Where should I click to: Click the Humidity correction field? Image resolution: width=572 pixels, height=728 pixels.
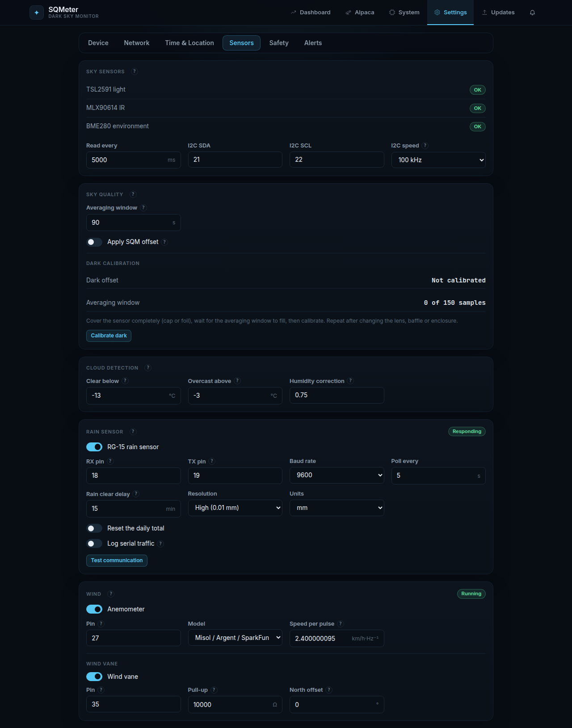pos(337,395)
